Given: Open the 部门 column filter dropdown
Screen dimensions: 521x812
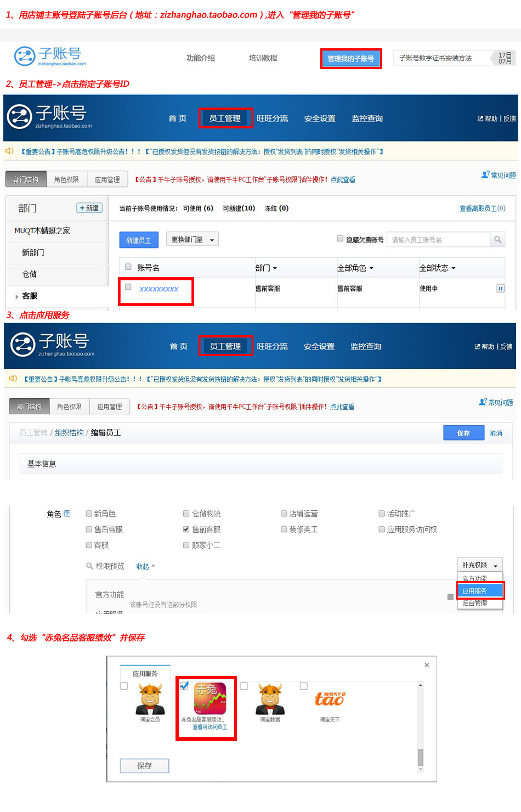Looking at the screenshot, I should pyautogui.click(x=267, y=268).
